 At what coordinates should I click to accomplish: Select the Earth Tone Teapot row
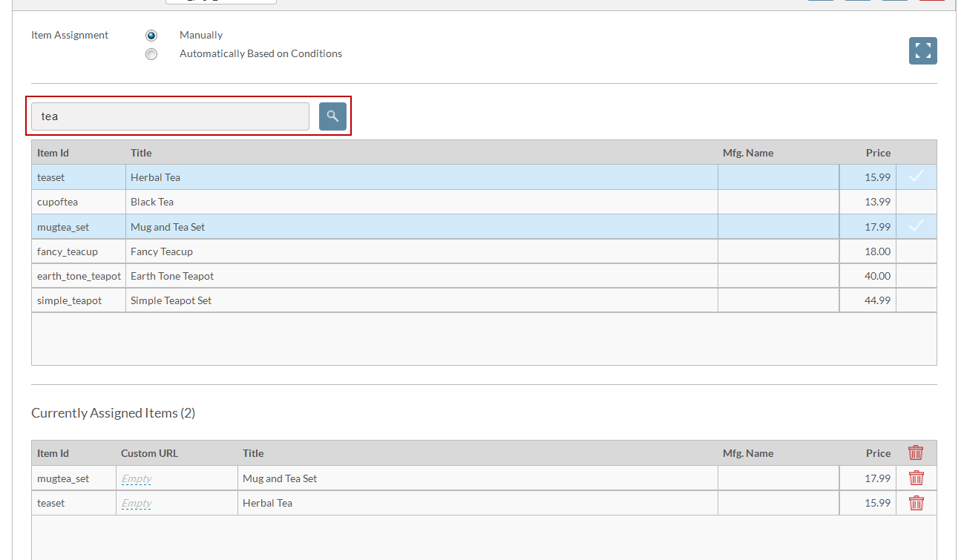coord(484,276)
